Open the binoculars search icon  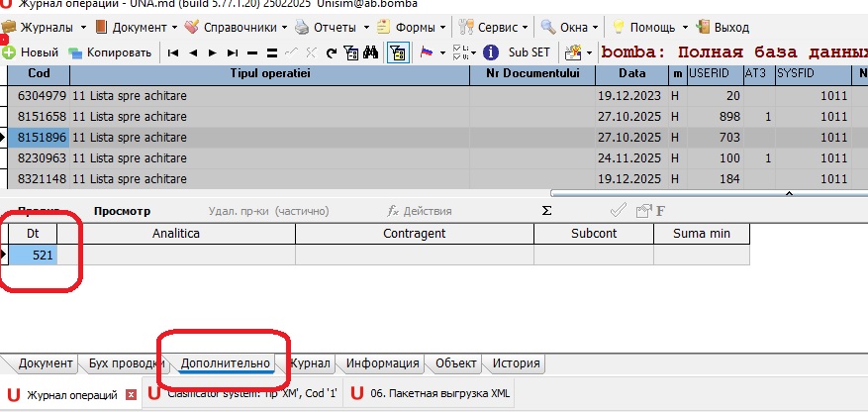(x=370, y=52)
